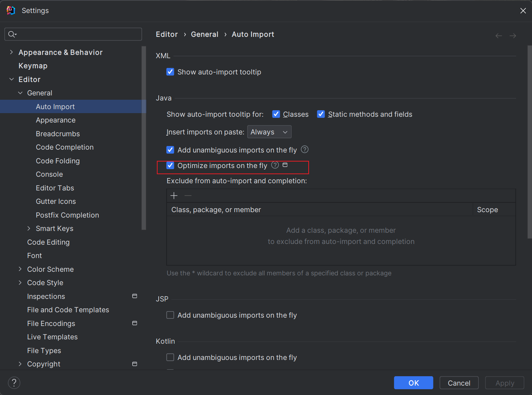Disable XML Show auto-import tooltip checkbox
Screen dimensions: 532x395
click(x=170, y=72)
